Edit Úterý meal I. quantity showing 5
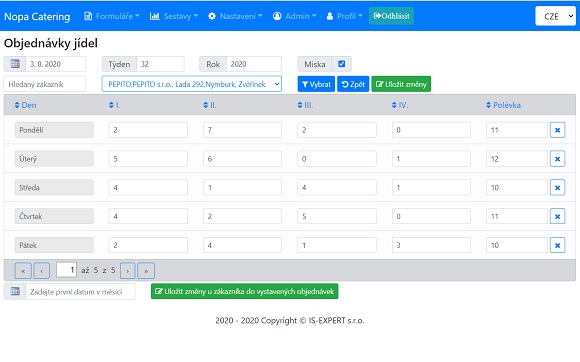The width and height of the screenshot is (580, 362). (x=148, y=159)
